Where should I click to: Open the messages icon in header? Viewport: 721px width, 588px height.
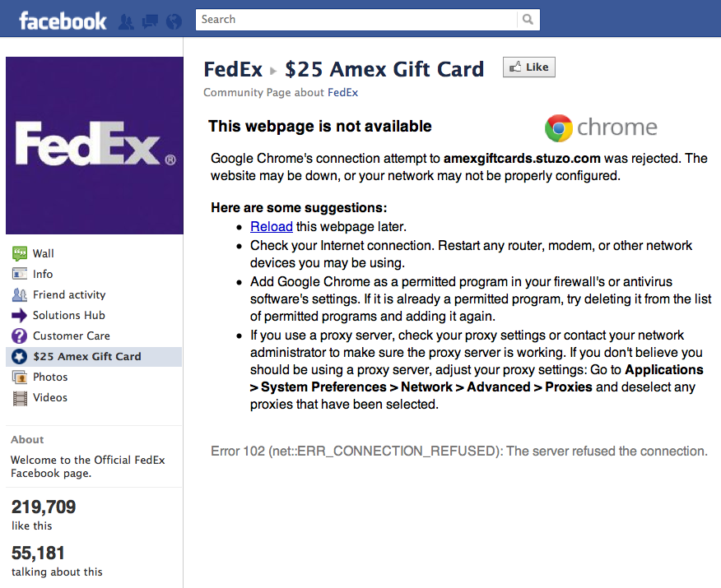click(x=150, y=21)
